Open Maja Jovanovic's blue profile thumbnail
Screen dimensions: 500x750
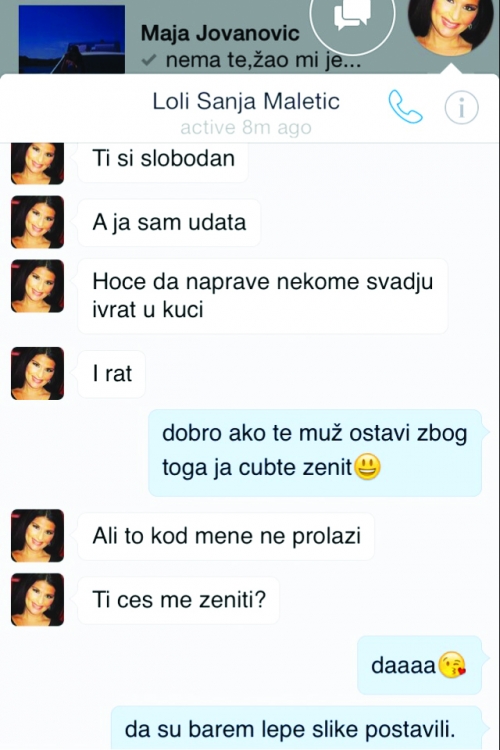pos(72,39)
